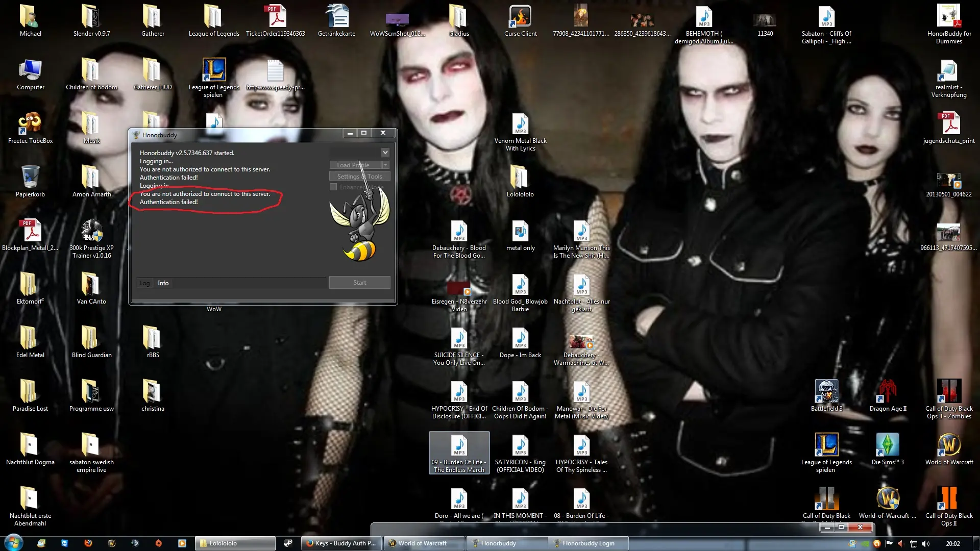Open the Papierkorb recycle bin
The width and height of the screenshot is (980, 551).
(30, 182)
